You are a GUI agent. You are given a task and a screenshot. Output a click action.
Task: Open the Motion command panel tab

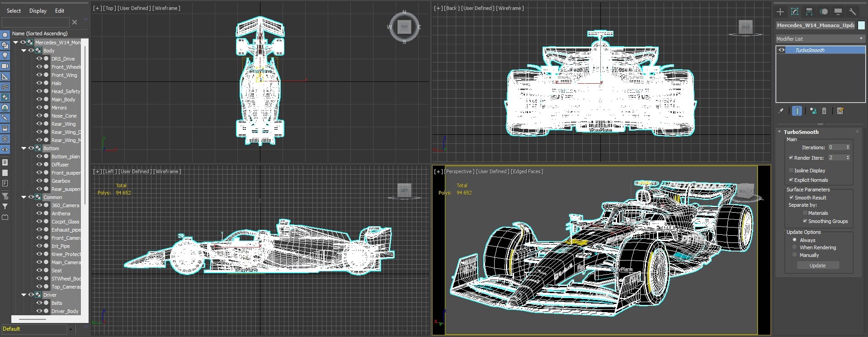pyautogui.click(x=824, y=12)
